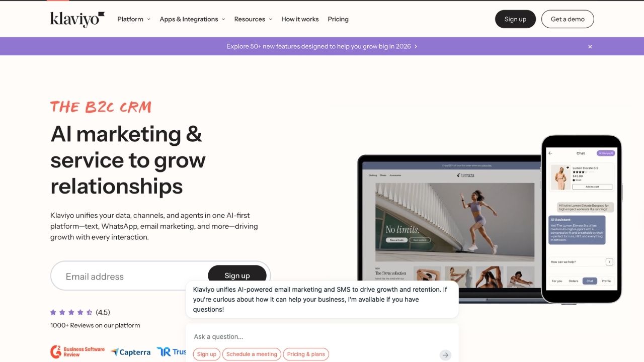Click the phone mockup back arrow

tap(550, 153)
